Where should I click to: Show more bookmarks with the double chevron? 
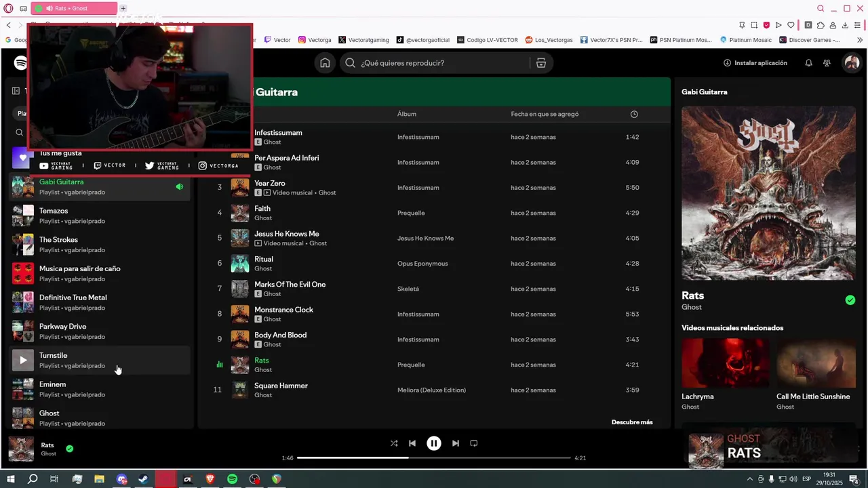pos(860,40)
